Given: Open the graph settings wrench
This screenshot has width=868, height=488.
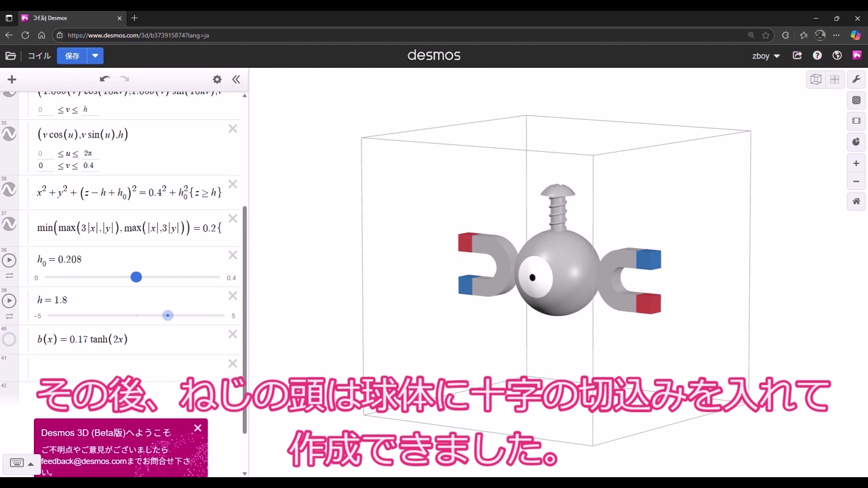Looking at the screenshot, I should click(x=856, y=79).
